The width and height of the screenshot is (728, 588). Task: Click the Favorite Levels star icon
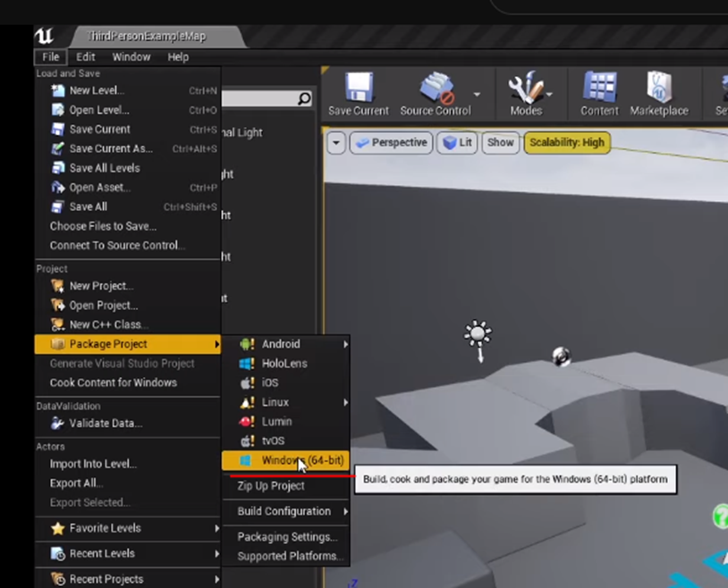pyautogui.click(x=57, y=528)
